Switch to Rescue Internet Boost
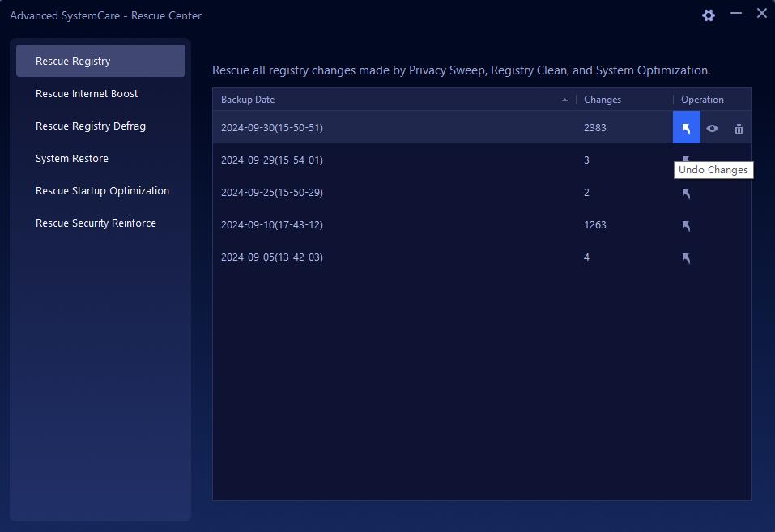The image size is (775, 532). 101,93
